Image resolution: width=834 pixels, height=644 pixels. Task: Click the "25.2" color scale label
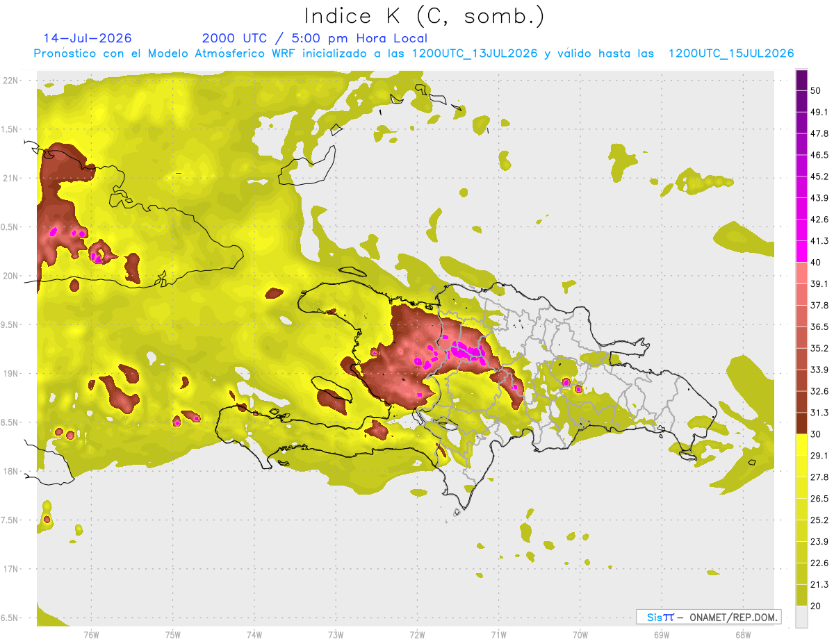pyautogui.click(x=819, y=520)
